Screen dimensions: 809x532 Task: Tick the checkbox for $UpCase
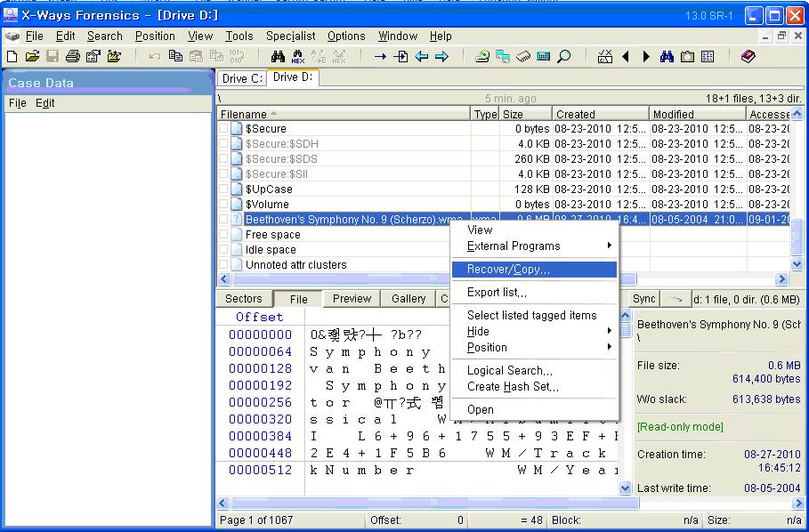pyautogui.click(x=223, y=189)
